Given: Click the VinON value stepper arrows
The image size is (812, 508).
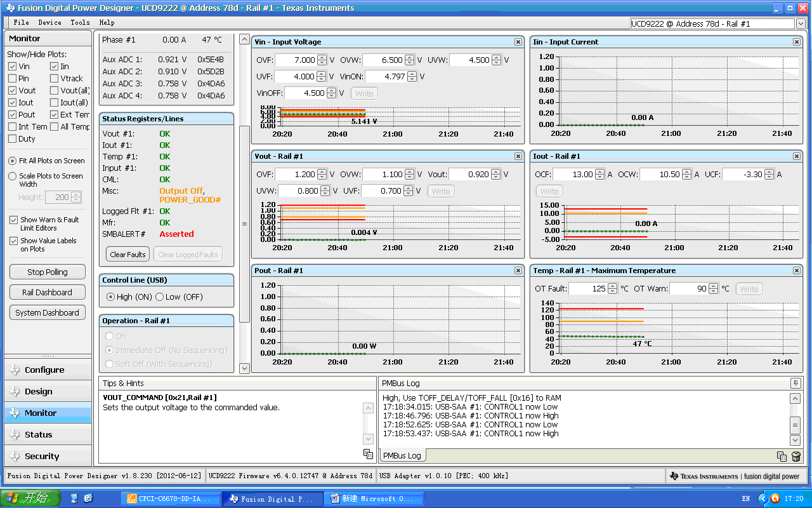Looking at the screenshot, I should coord(412,77).
